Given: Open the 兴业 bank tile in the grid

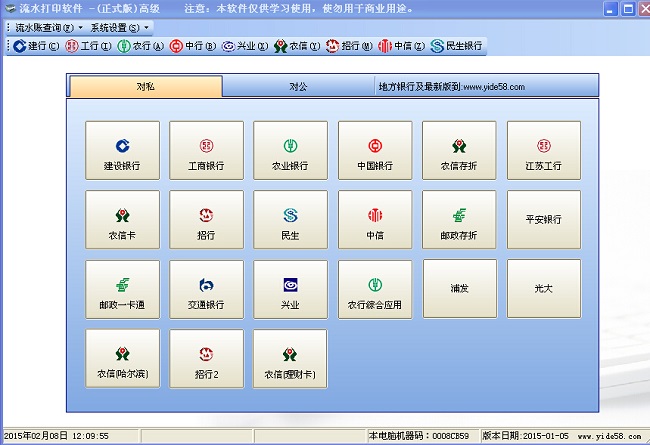Looking at the screenshot, I should (x=290, y=289).
